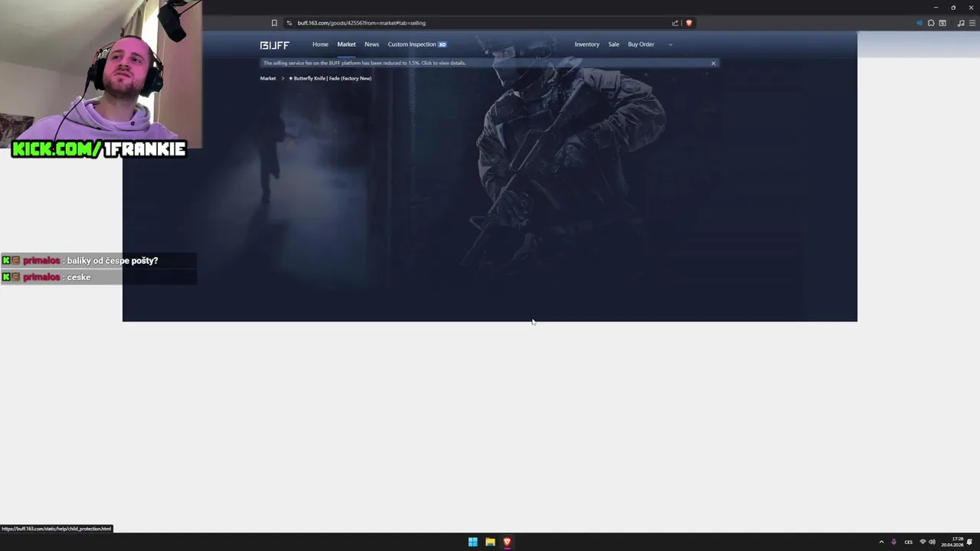
Task: Open the Sale page
Action: click(x=613, y=44)
